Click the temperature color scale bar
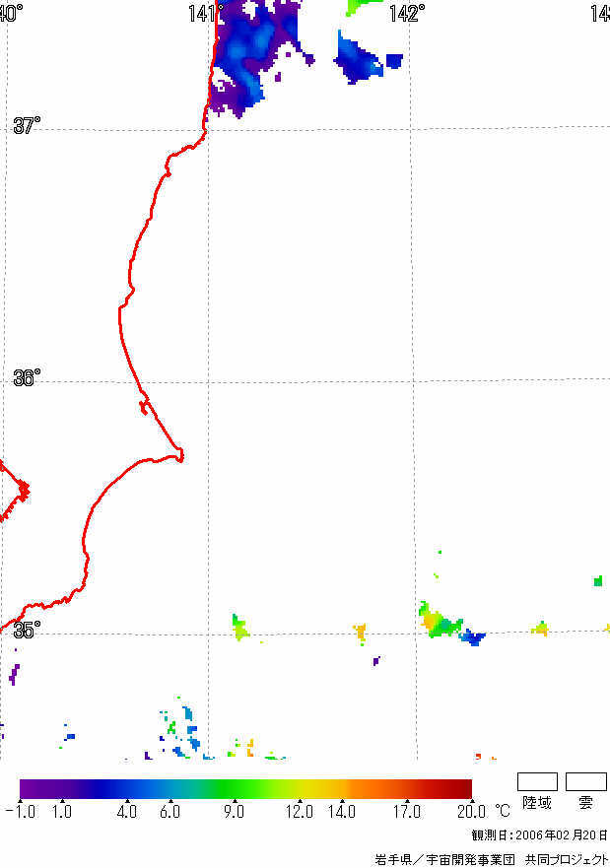Screen dimensions: 610x868 (x=245, y=789)
